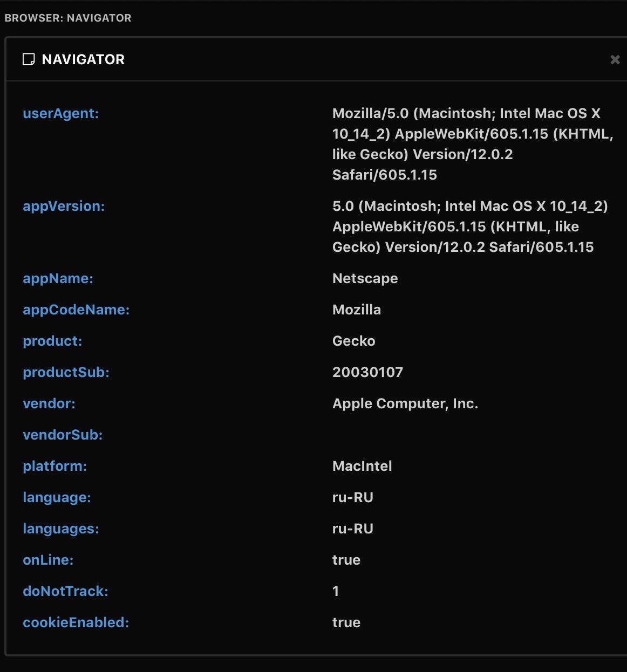Click the Apple Computer, Inc. value
The height and width of the screenshot is (672, 627).
(x=405, y=403)
